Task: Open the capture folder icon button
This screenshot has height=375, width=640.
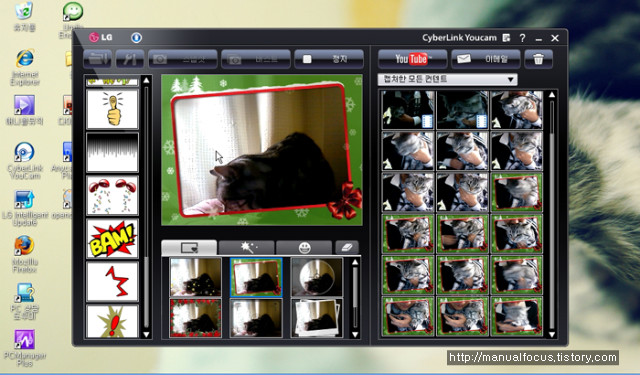Action: pos(97,59)
